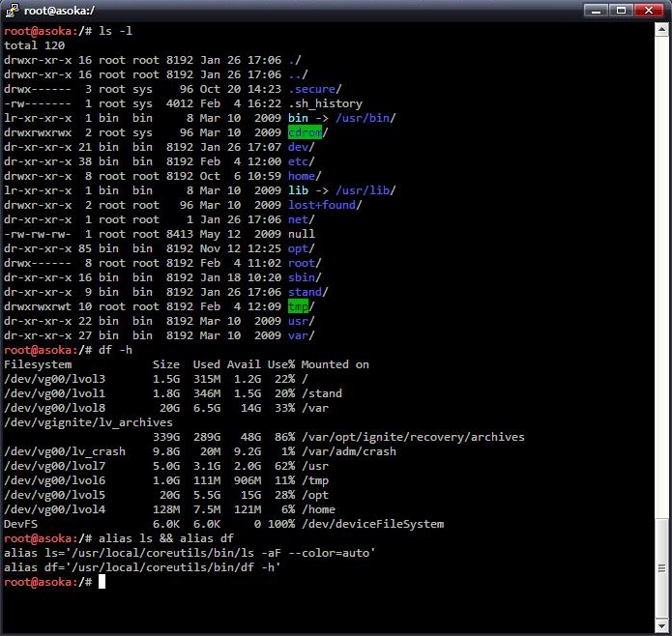672x636 pixels.
Task: Click the terminal cursor at last prompt
Action: tap(102, 582)
